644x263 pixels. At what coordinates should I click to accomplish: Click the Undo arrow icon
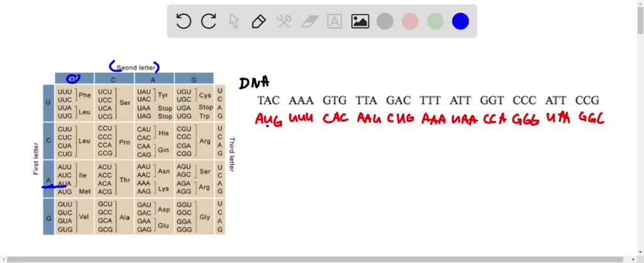coord(183,21)
